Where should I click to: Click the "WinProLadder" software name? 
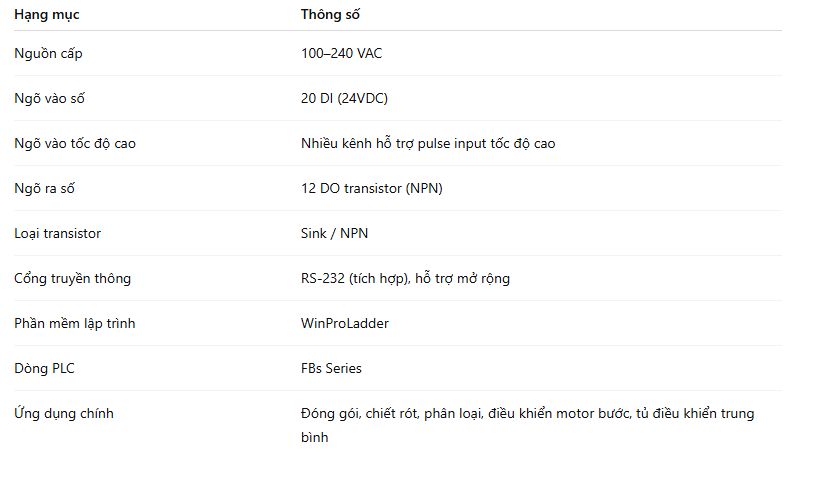coord(345,323)
